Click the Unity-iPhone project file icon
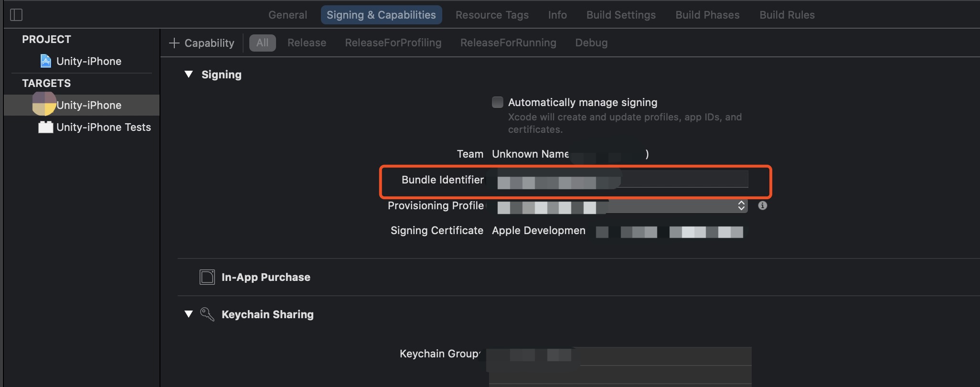This screenshot has height=387, width=980. pos(45,61)
